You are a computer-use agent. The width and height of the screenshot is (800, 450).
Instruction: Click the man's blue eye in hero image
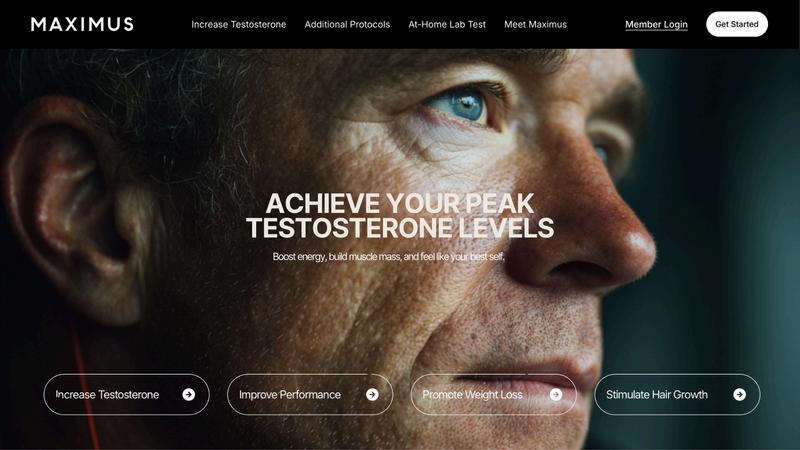(x=463, y=106)
